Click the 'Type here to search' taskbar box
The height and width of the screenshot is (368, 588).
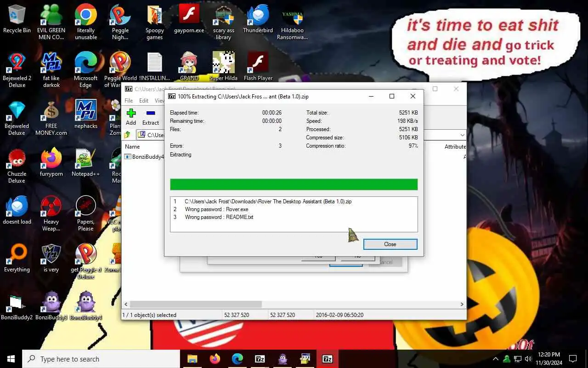point(101,359)
